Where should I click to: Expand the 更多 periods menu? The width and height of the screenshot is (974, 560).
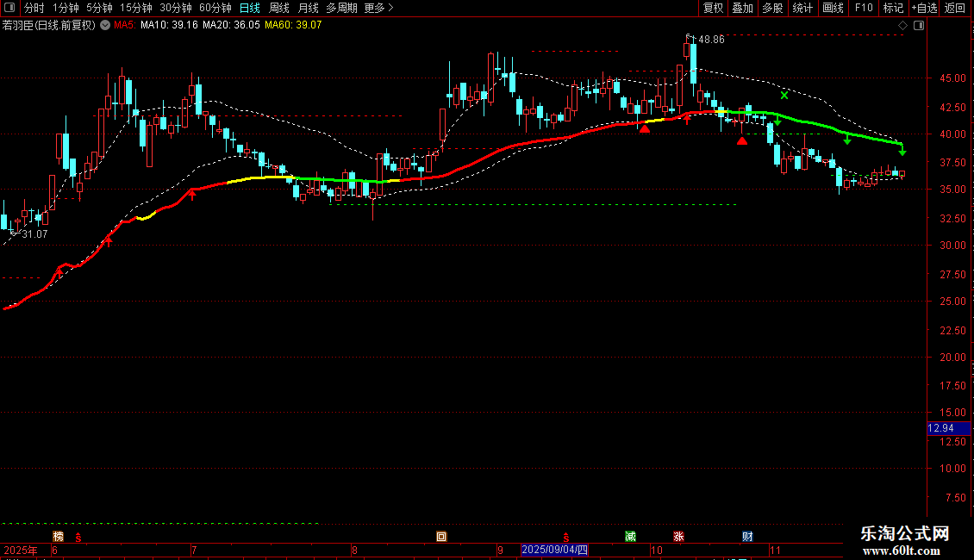pos(378,8)
